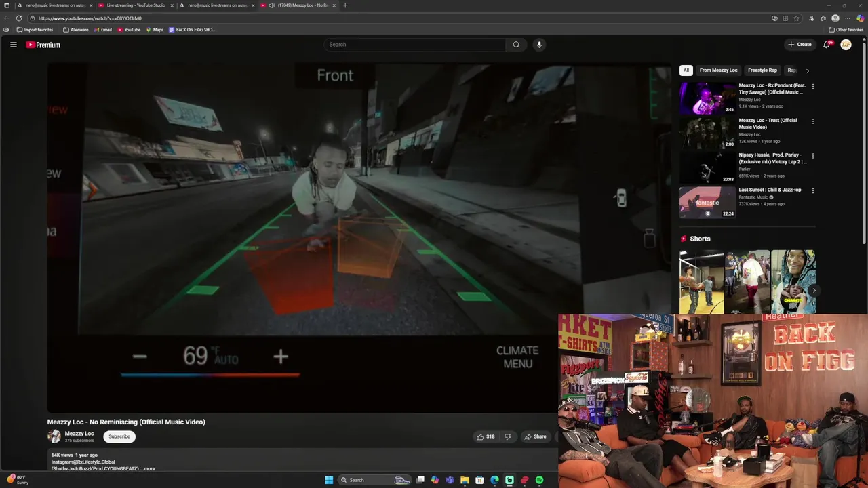Open the YouTube bookmark
The width and height of the screenshot is (868, 488).
[129, 30]
